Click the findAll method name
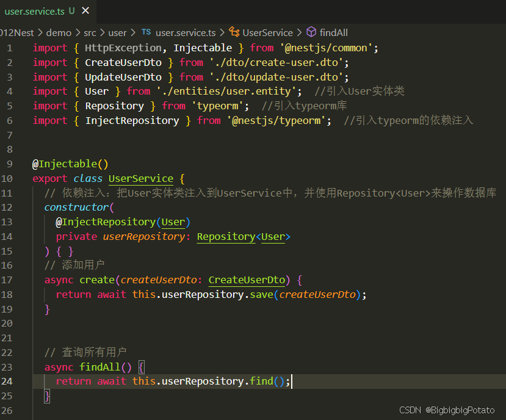 [x=99, y=367]
